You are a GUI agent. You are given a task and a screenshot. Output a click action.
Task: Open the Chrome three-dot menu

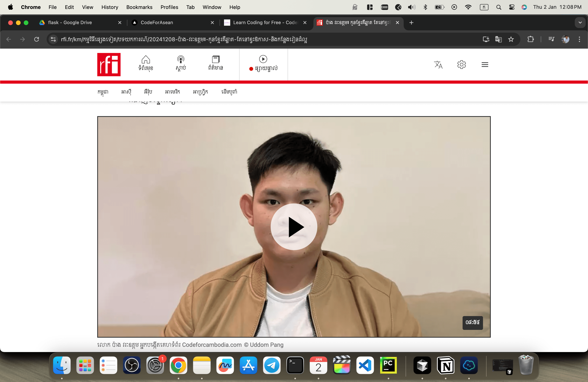pos(579,39)
